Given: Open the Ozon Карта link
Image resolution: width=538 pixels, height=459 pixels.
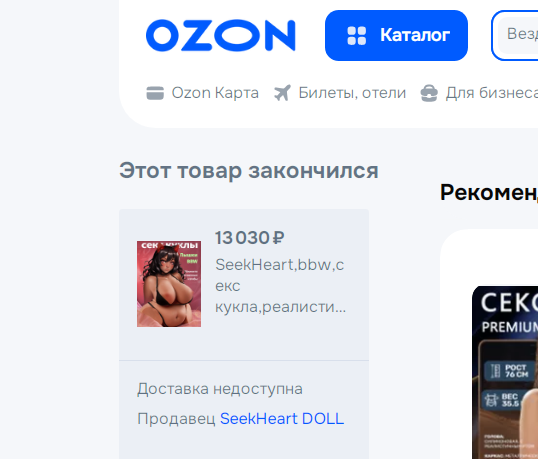Looking at the screenshot, I should [x=215, y=93].
